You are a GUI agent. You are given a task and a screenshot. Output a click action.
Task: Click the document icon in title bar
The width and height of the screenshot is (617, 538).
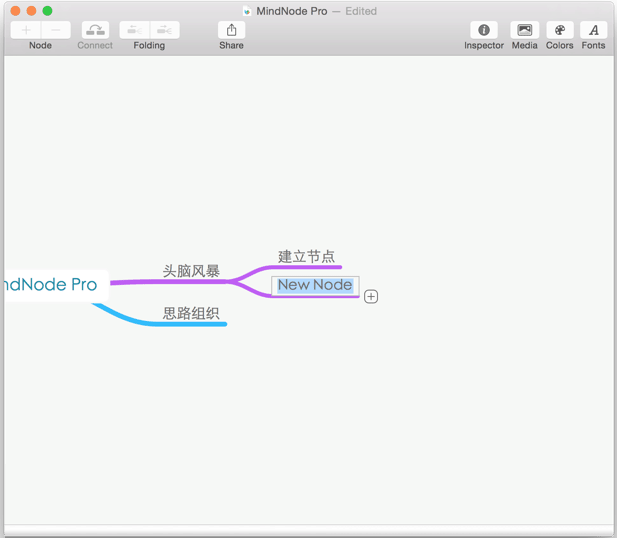(246, 11)
